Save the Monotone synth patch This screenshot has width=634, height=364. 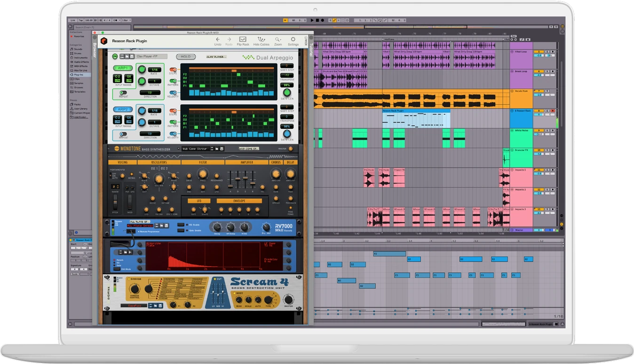coord(221,149)
